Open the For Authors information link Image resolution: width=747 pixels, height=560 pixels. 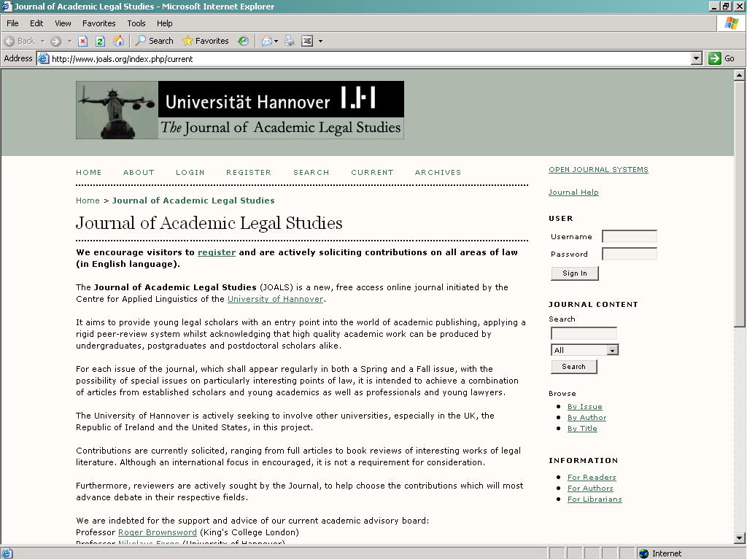590,488
